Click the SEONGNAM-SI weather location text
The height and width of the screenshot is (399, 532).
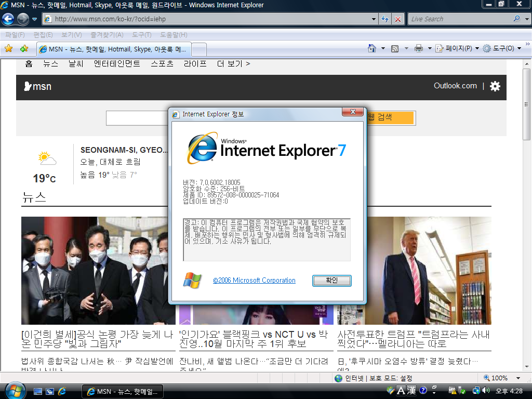click(x=124, y=150)
